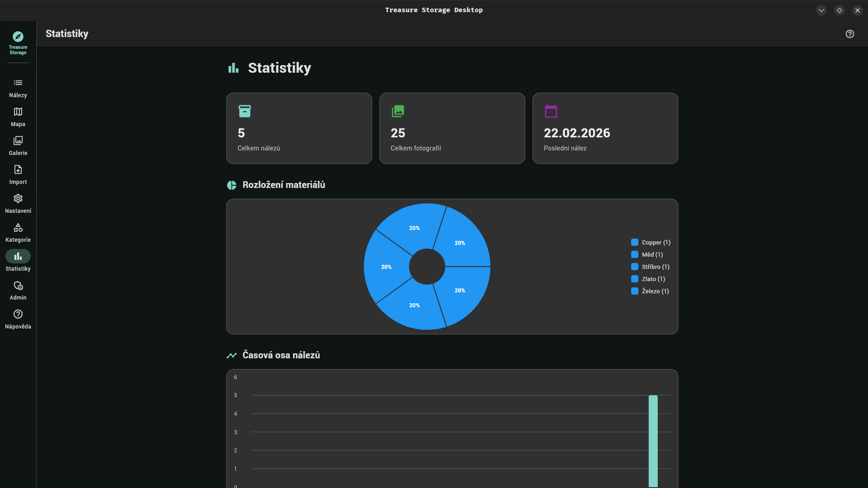Open the Nálezy list icon in sidebar

tap(18, 83)
